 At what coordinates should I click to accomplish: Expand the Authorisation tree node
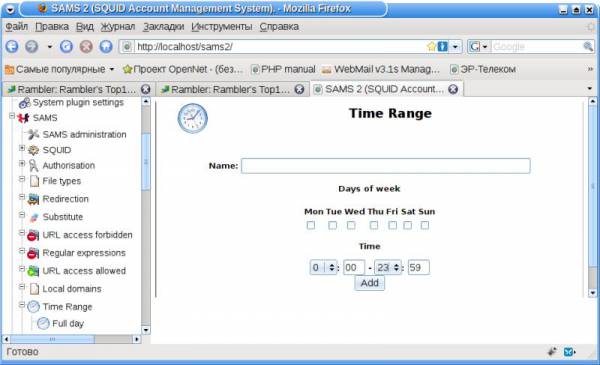point(22,163)
